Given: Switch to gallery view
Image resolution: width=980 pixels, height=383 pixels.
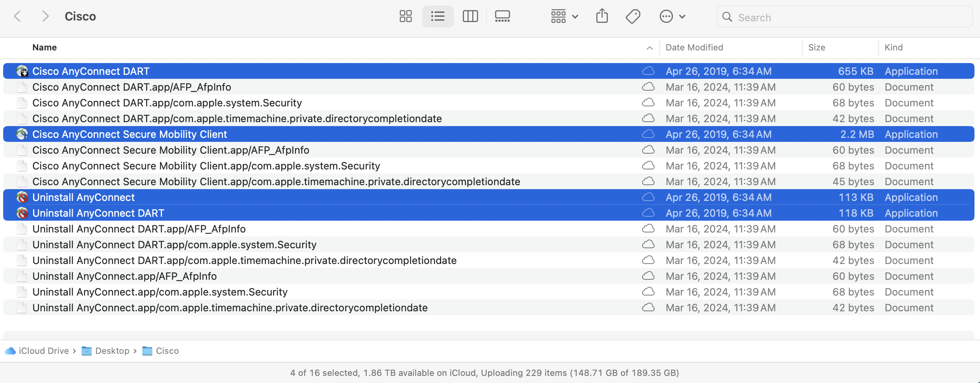Looking at the screenshot, I should point(502,17).
